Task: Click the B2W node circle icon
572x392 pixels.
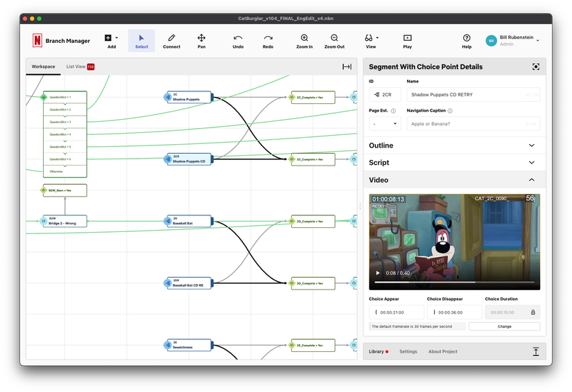Action: (44, 221)
